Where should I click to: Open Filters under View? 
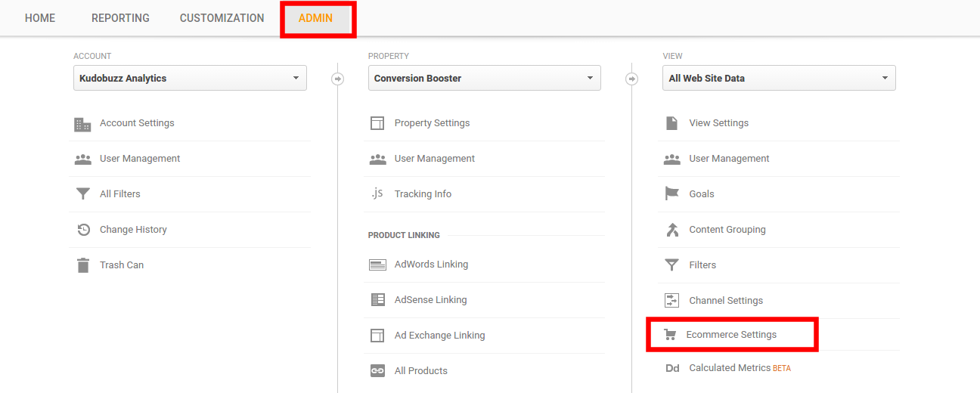[702, 265]
